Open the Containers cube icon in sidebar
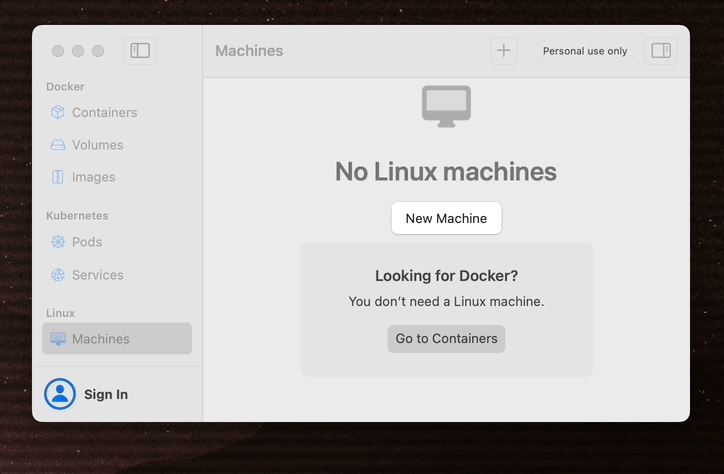This screenshot has width=724, height=474. point(58,112)
